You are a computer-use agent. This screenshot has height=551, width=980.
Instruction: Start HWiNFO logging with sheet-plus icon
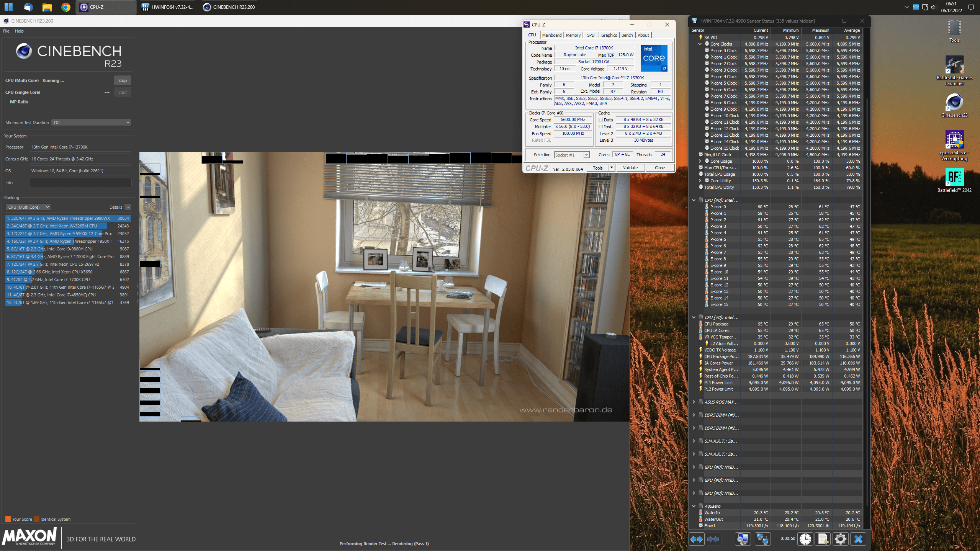pos(823,539)
